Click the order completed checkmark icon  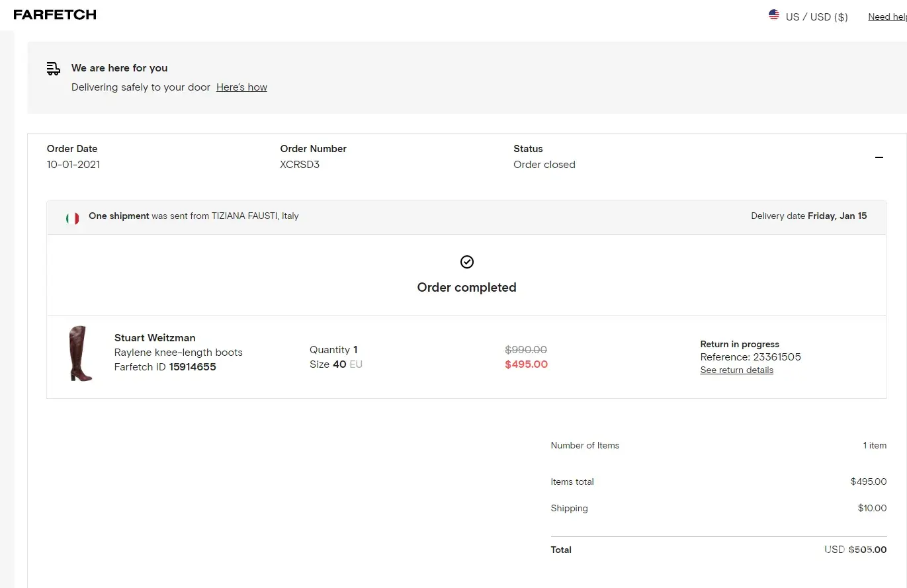tap(466, 262)
